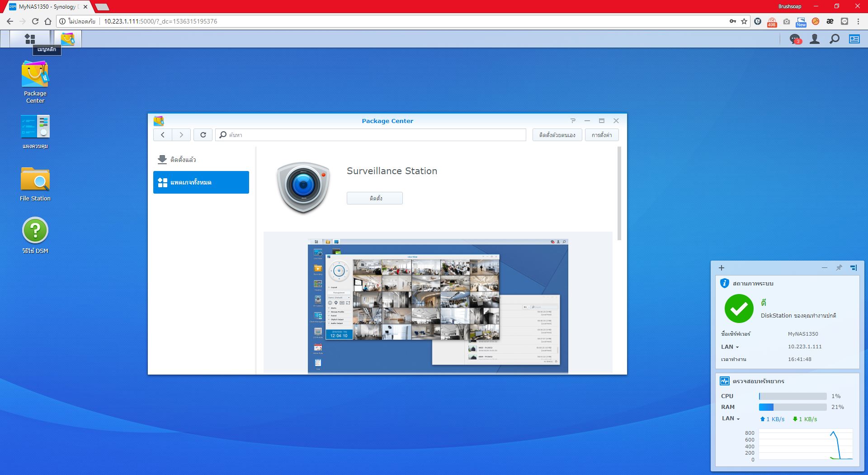Click the Manual Install button

(x=557, y=135)
